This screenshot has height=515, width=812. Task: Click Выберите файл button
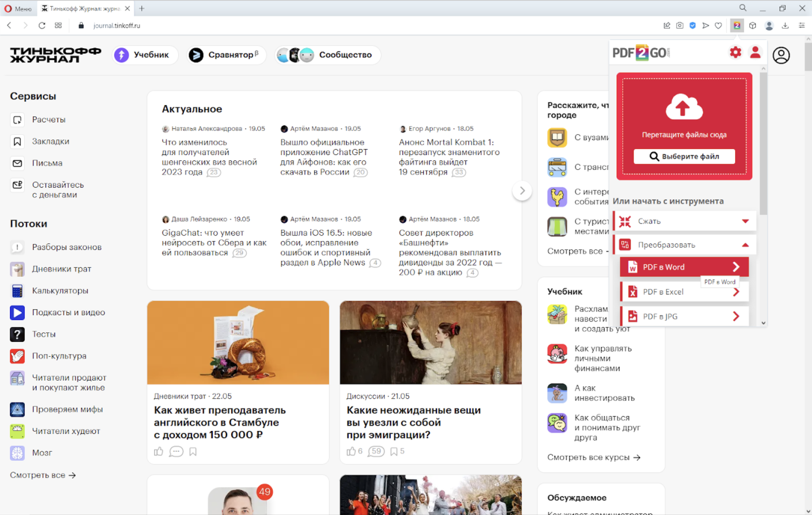[x=684, y=156]
